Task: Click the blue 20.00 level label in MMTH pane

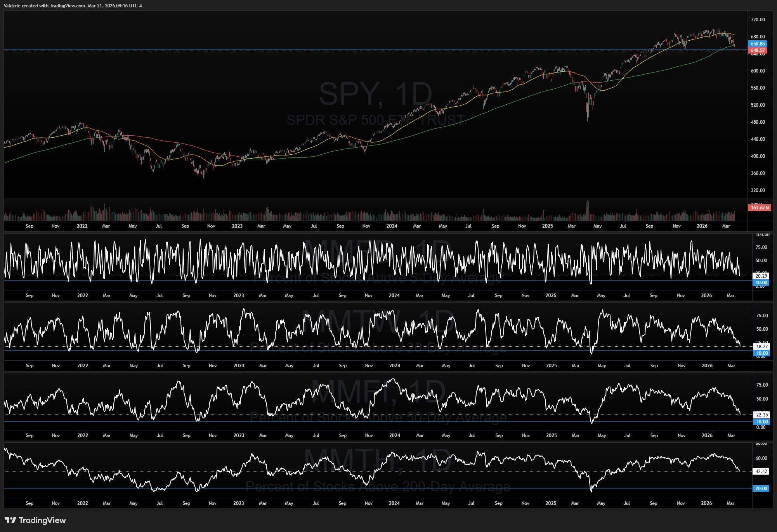Action: (761, 489)
